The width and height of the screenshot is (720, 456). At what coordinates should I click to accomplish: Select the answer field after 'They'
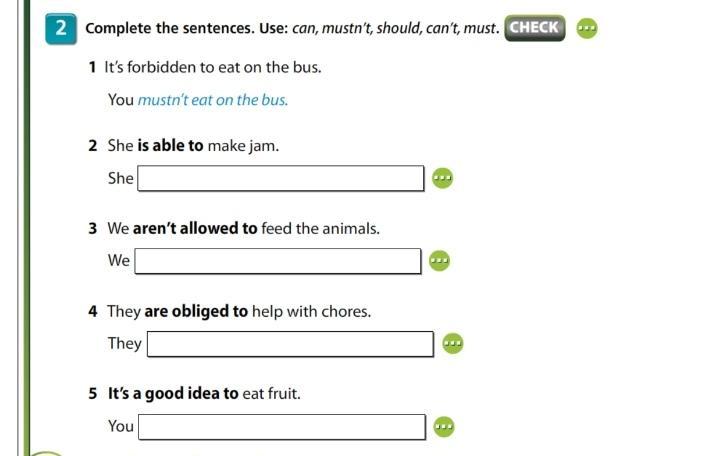click(290, 344)
